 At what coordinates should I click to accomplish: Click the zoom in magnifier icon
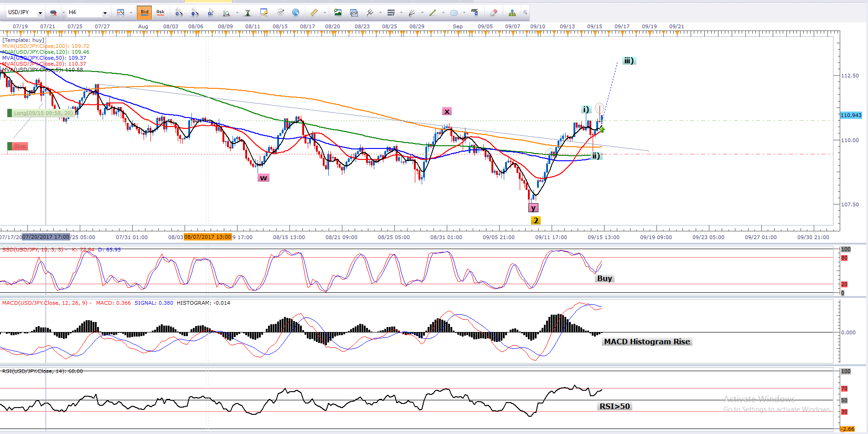[x=179, y=13]
